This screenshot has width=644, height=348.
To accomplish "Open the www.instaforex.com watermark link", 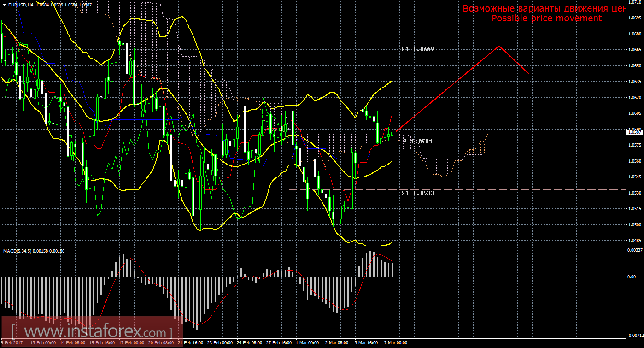I will [91, 332].
